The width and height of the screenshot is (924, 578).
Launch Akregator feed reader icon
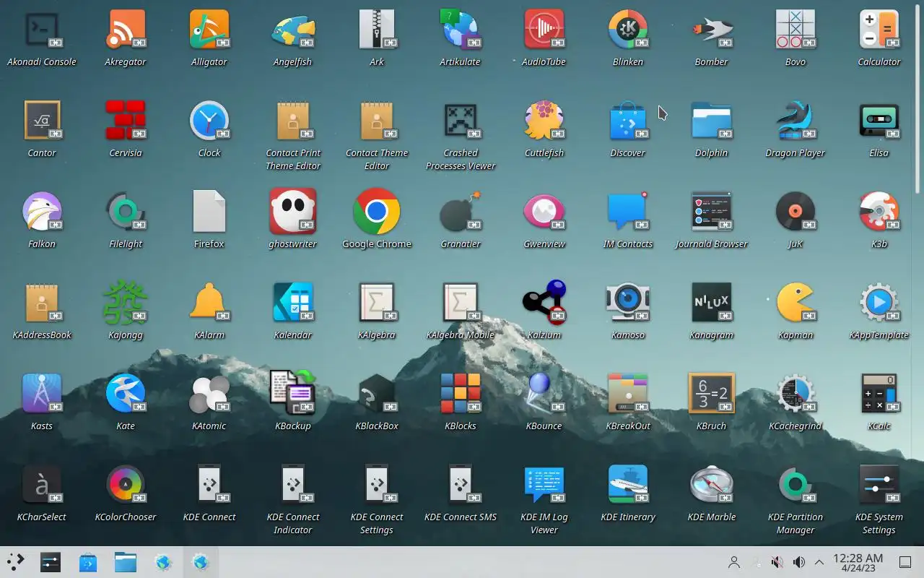click(126, 29)
